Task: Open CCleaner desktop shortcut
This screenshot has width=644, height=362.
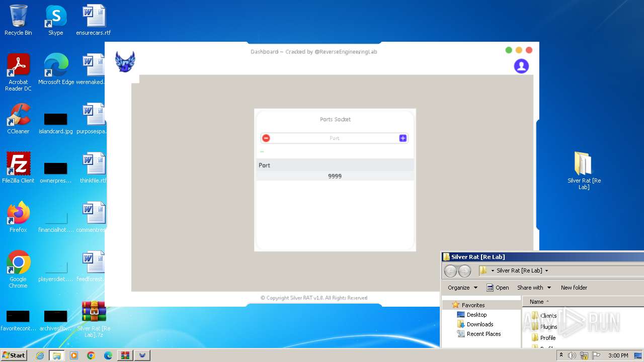Action: coord(18,119)
